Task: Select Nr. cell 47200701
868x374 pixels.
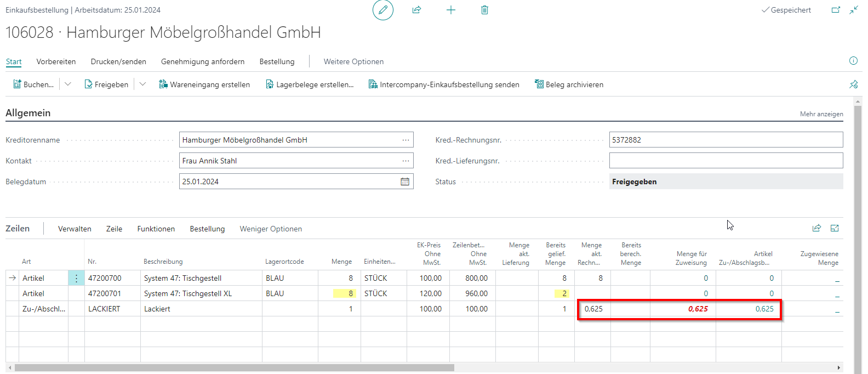Action: [x=112, y=293]
